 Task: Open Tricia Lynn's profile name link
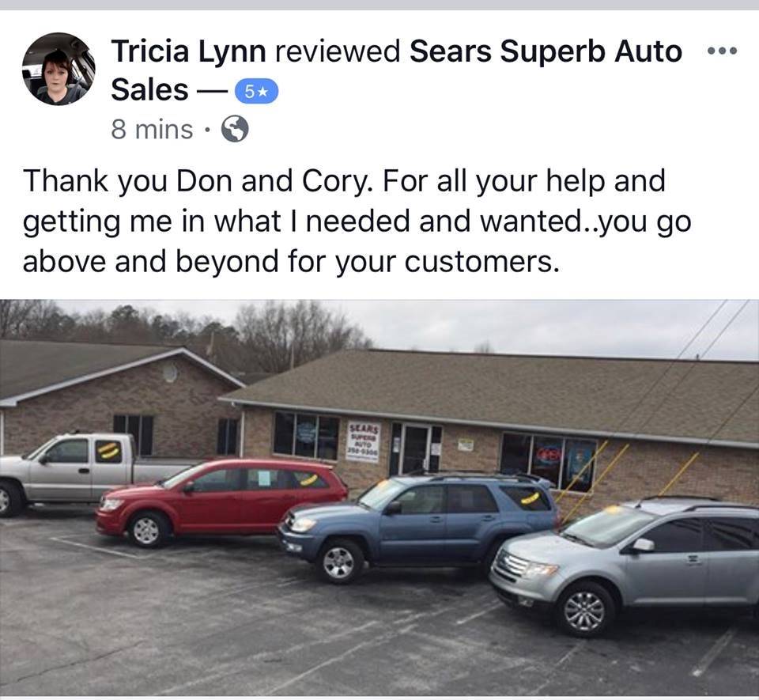(x=188, y=51)
